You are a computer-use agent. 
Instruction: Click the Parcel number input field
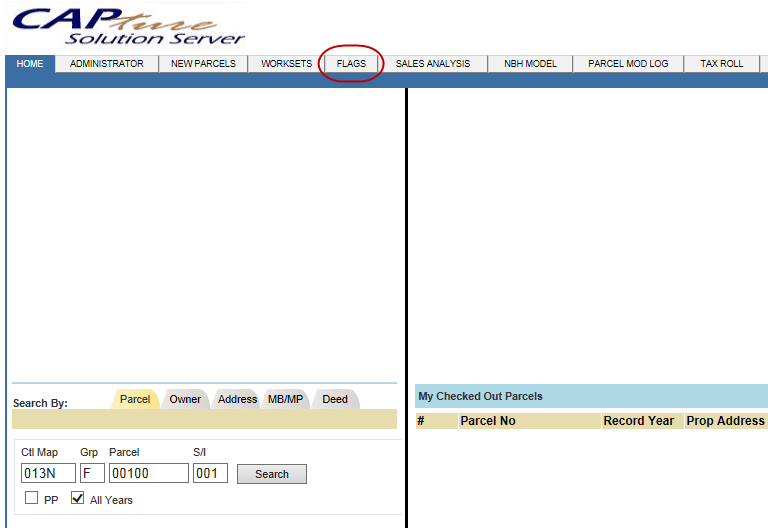(x=149, y=473)
